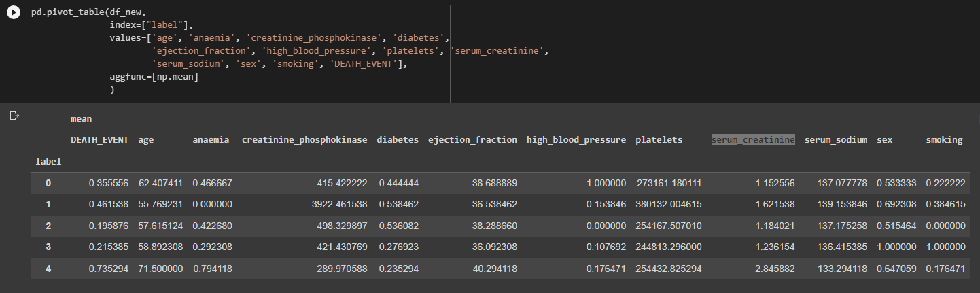This screenshot has height=293, width=980.
Task: Select row label 0 in the table
Action: 48,183
